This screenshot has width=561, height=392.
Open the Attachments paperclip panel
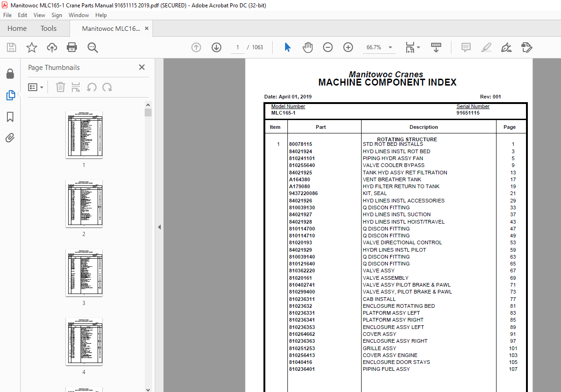[x=10, y=138]
